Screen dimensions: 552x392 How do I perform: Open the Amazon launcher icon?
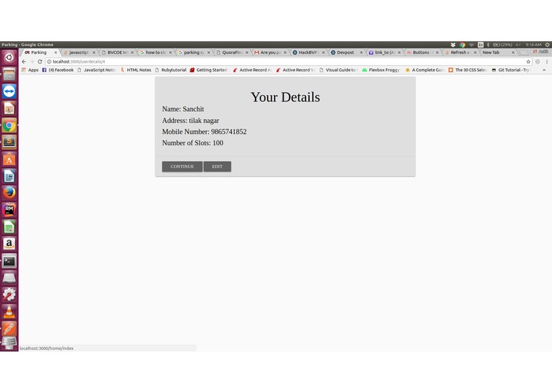point(10,244)
